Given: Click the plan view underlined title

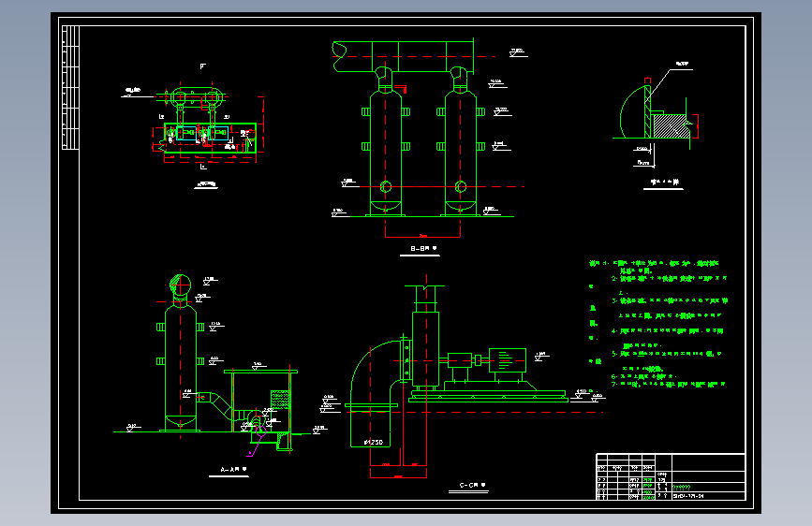Looking at the screenshot, I should [206, 184].
